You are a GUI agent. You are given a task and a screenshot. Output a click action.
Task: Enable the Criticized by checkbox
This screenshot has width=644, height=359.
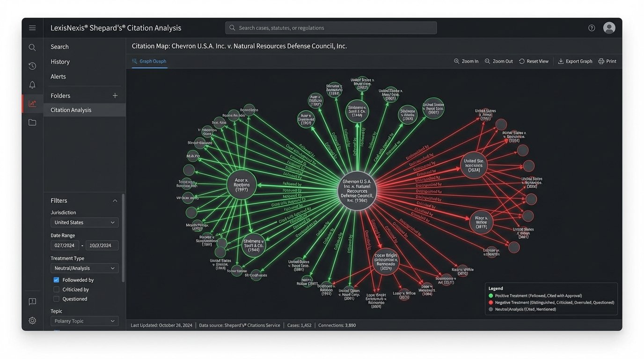click(x=56, y=289)
